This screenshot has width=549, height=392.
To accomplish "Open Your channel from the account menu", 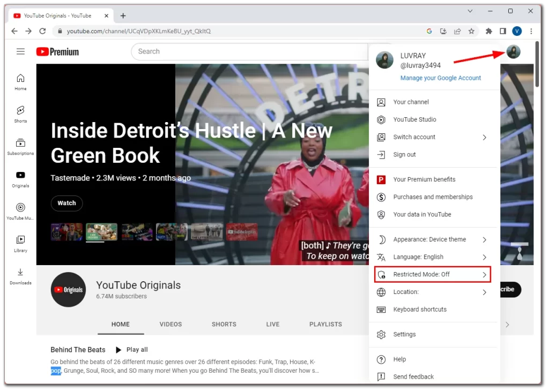I will point(433,102).
